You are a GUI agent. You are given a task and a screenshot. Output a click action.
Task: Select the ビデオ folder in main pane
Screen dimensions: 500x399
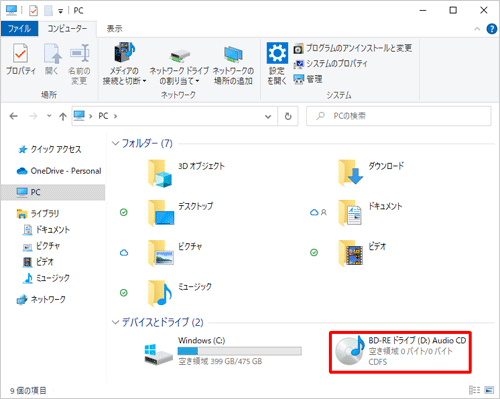[362, 253]
